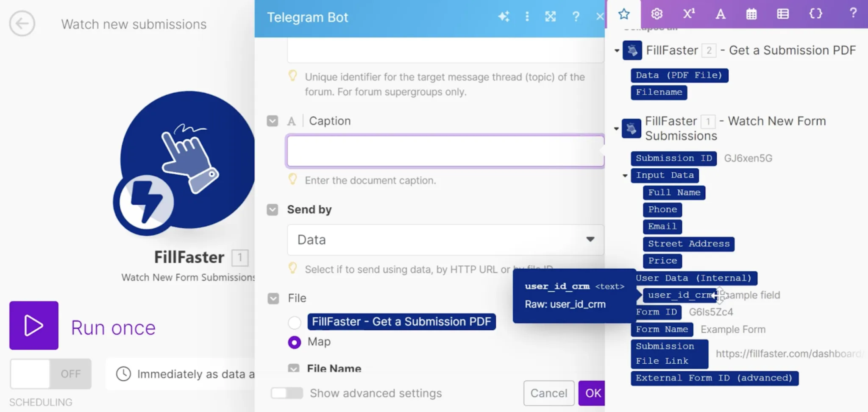Enable Show advanced settings switch
The image size is (868, 412).
(x=287, y=393)
